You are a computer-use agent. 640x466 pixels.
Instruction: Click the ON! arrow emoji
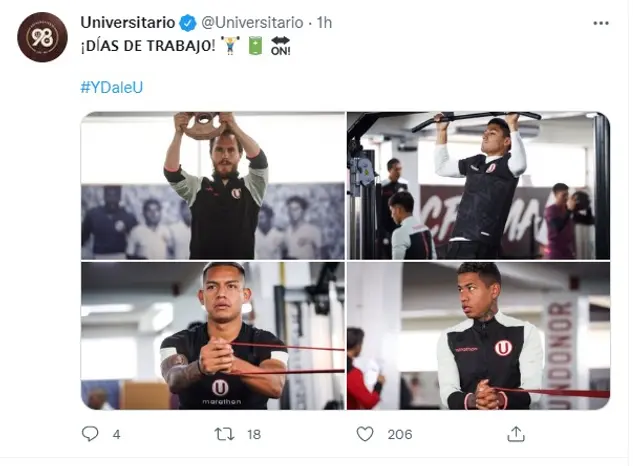click(280, 47)
